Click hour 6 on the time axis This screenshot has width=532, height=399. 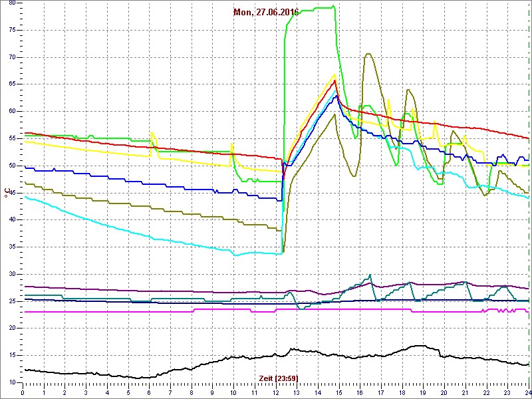[149, 392]
